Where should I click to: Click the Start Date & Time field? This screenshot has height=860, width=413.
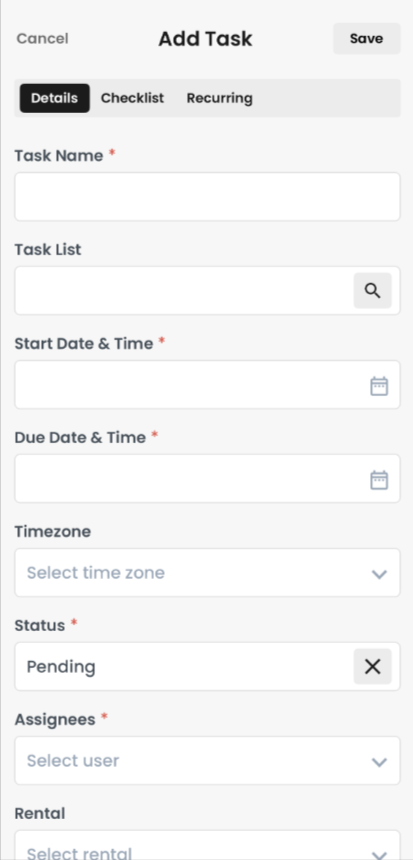(207, 384)
